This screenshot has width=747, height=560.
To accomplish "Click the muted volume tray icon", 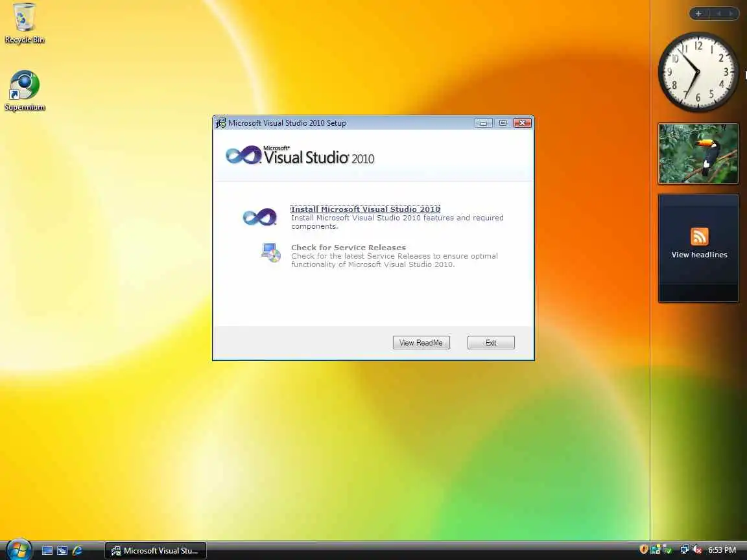I will click(698, 550).
